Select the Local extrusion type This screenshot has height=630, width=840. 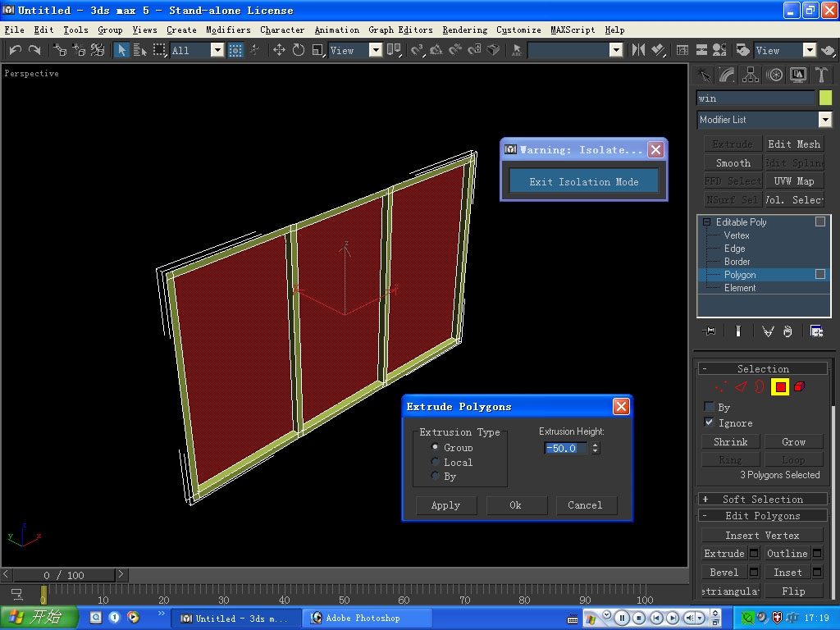pos(436,462)
